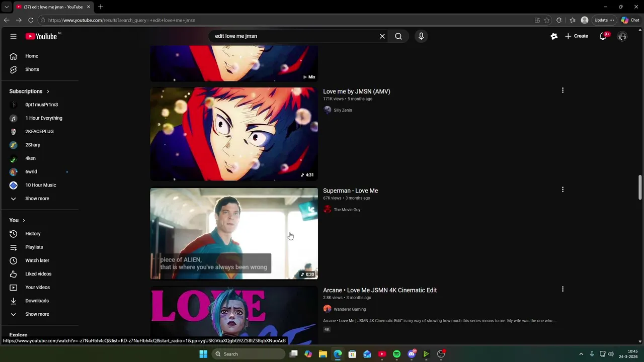Image resolution: width=644 pixels, height=362 pixels.
Task: Select the YouTube browser tab
Action: coord(53,7)
